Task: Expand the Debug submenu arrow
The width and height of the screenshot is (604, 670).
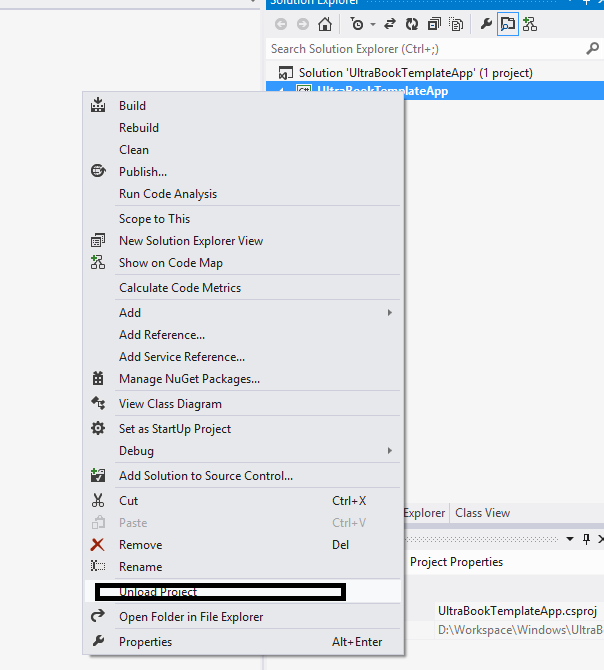Action: [390, 451]
